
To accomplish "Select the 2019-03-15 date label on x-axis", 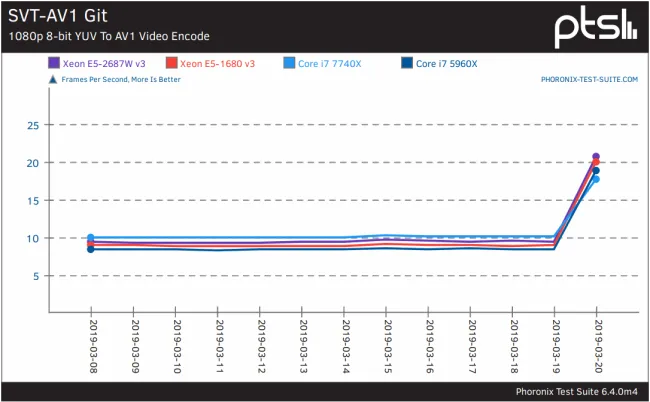I will click(x=386, y=344).
